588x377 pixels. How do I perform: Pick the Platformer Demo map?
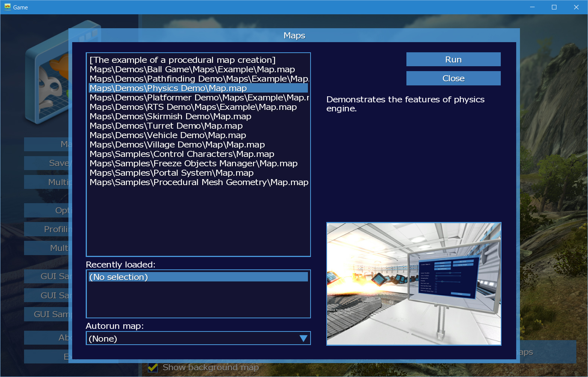coord(199,98)
